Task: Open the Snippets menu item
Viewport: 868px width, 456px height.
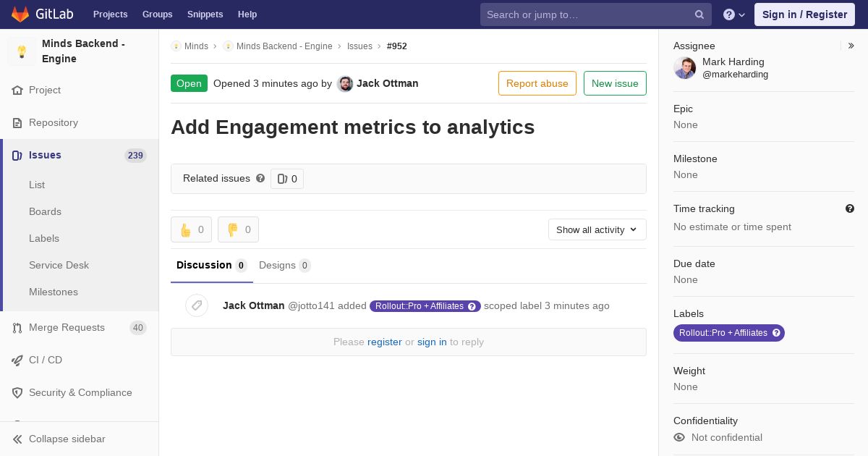Action: point(205,14)
